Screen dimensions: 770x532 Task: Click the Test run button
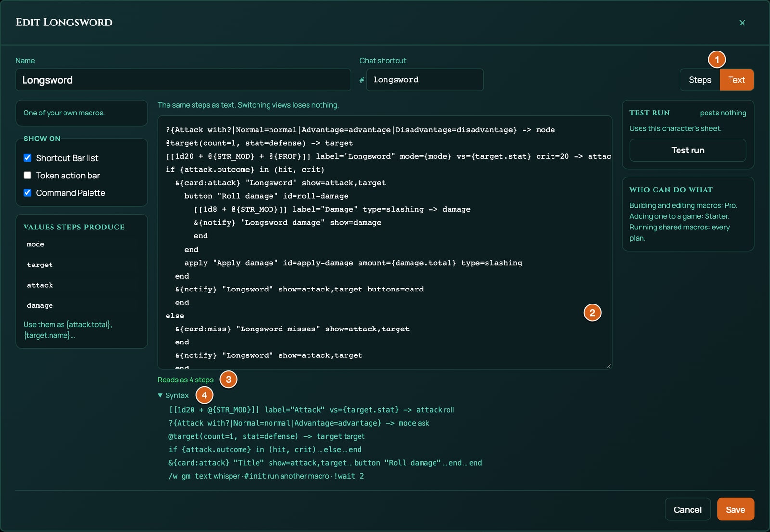tap(688, 151)
